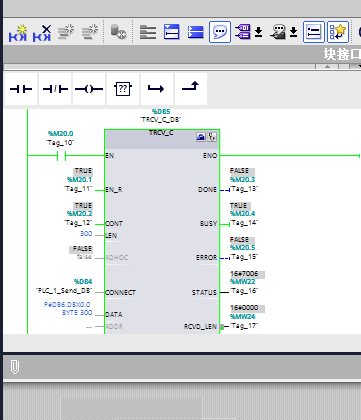
Task: Open the dropdown arrow beside absolute/symbolic operands icon
Action: click(x=259, y=32)
